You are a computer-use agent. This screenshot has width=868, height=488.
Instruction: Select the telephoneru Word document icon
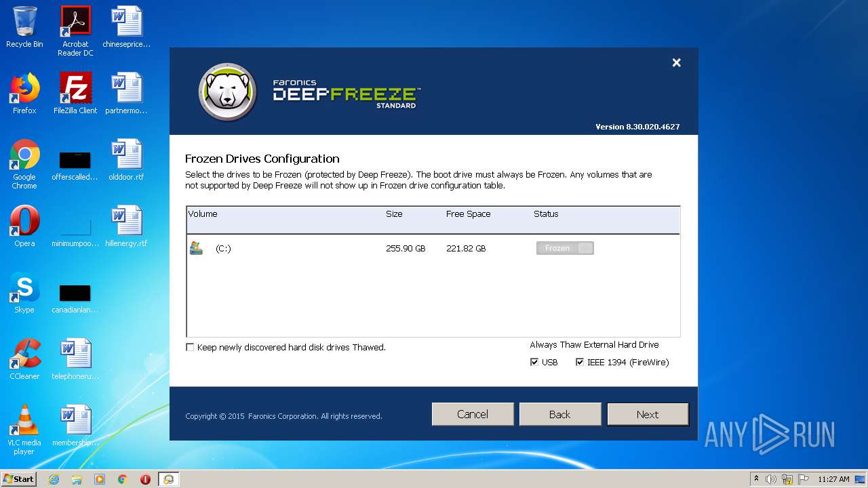pos(75,359)
